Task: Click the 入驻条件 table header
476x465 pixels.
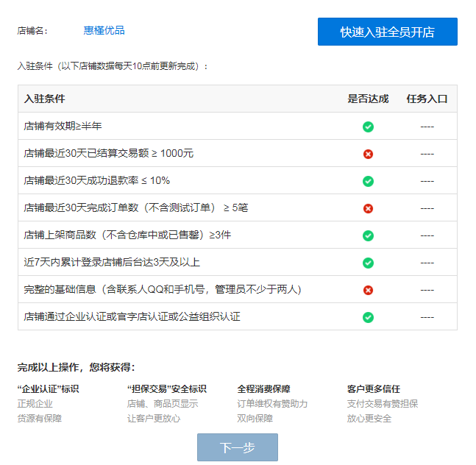Action: tap(44, 99)
